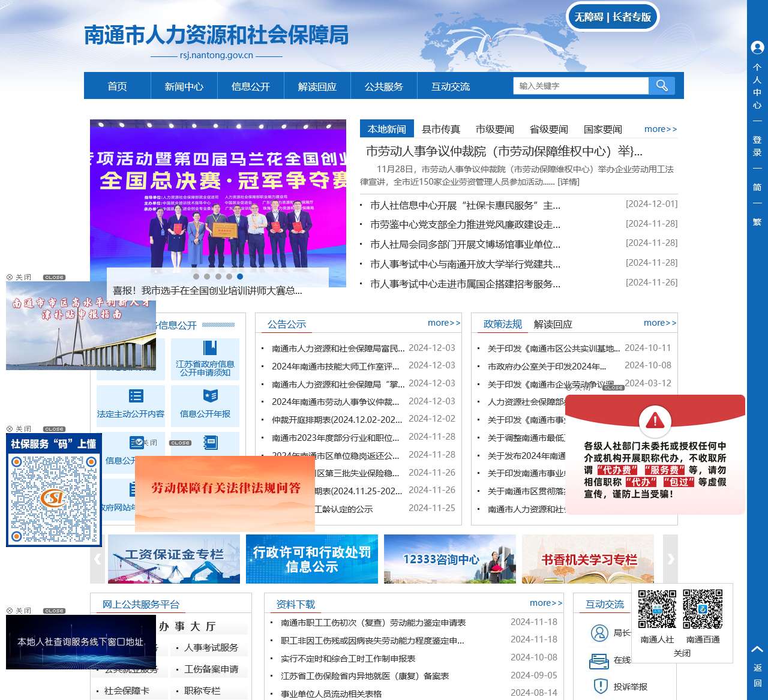
Task: Open news 市人社信息中心开展社保卡惠民服务
Action: click(x=465, y=205)
